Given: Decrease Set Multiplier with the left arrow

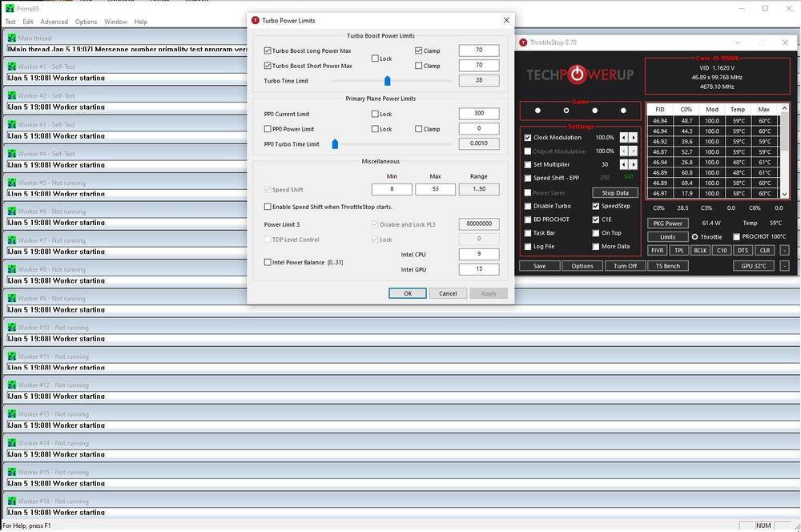Looking at the screenshot, I should [625, 164].
